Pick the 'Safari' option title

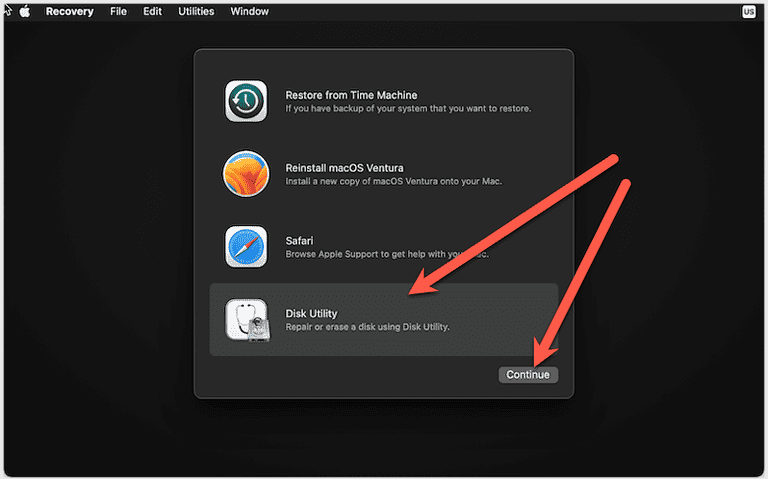tap(301, 241)
